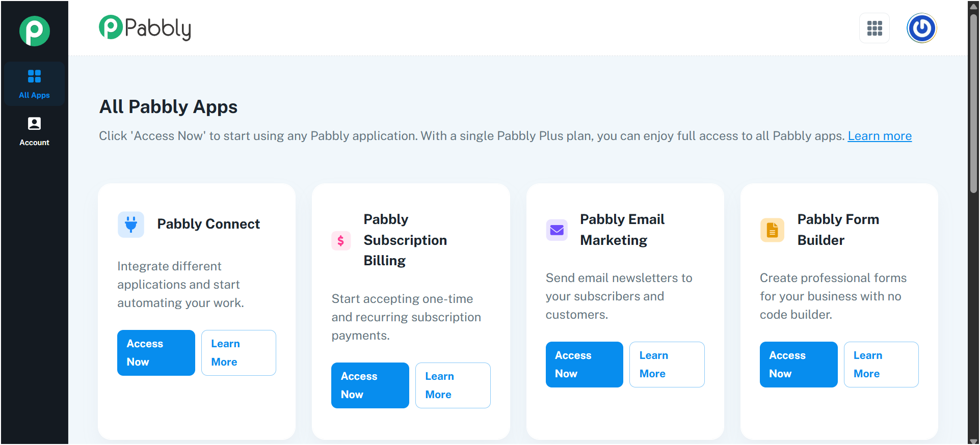Learn More about Pabbly Form Builder
Viewport: 980px width, 445px height.
[x=881, y=365]
